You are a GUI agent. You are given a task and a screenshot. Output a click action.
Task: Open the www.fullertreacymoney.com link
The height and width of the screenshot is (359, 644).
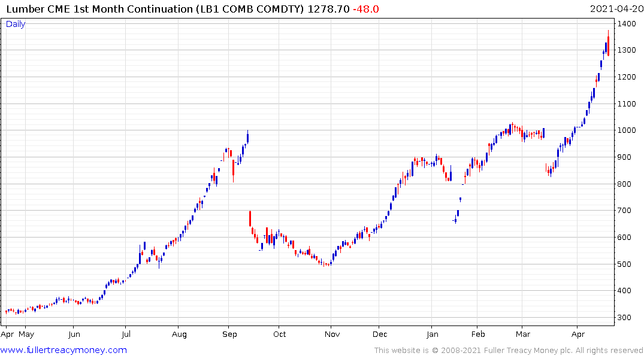64,350
